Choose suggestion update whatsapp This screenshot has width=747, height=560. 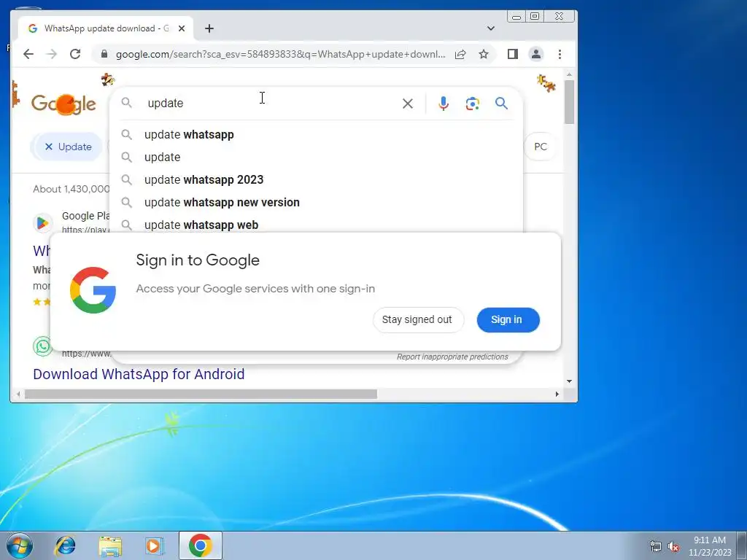[x=317, y=135]
